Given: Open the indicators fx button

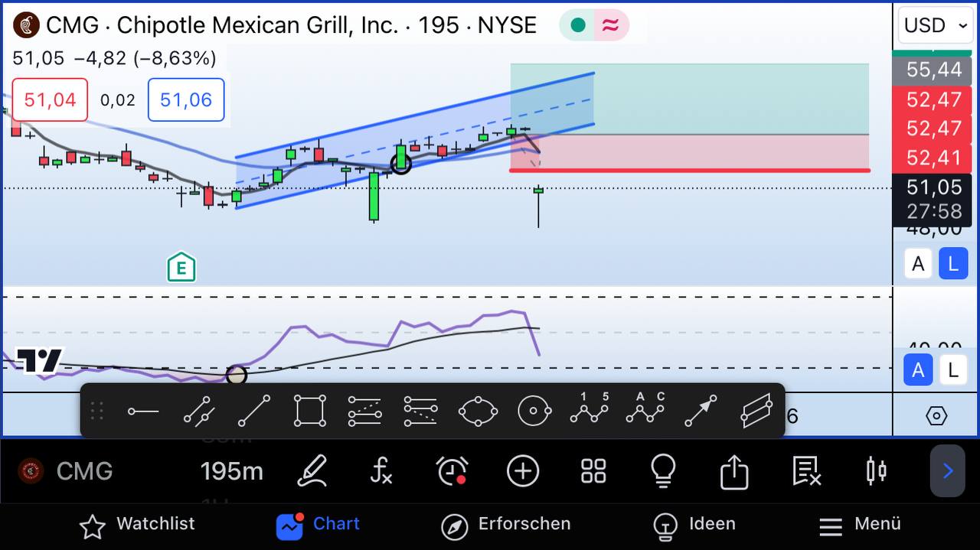Looking at the screenshot, I should 381,470.
